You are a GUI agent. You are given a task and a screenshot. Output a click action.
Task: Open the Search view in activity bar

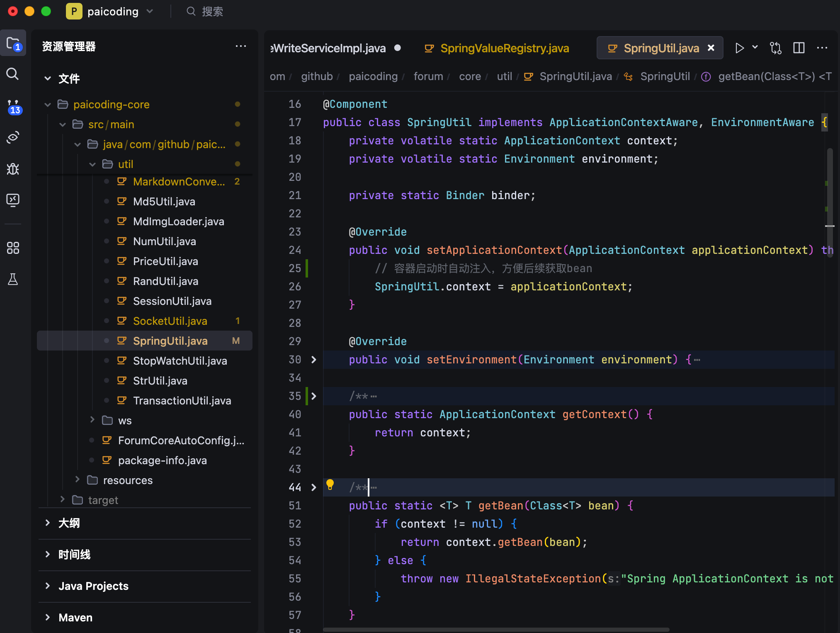pos(12,75)
